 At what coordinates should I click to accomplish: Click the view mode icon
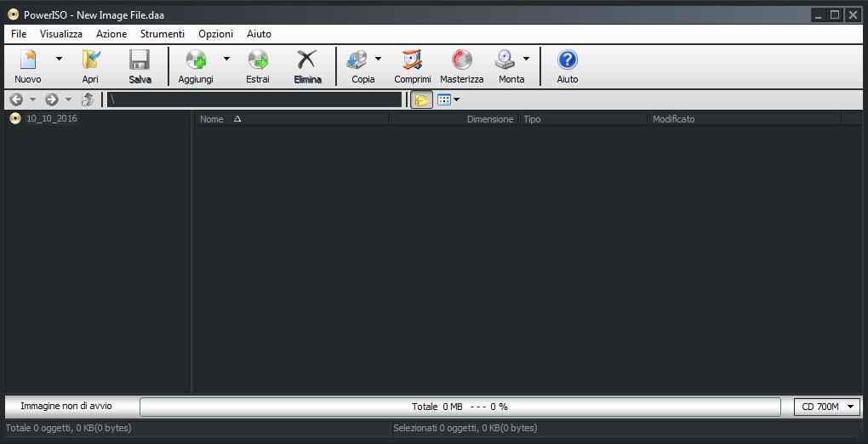pos(444,100)
